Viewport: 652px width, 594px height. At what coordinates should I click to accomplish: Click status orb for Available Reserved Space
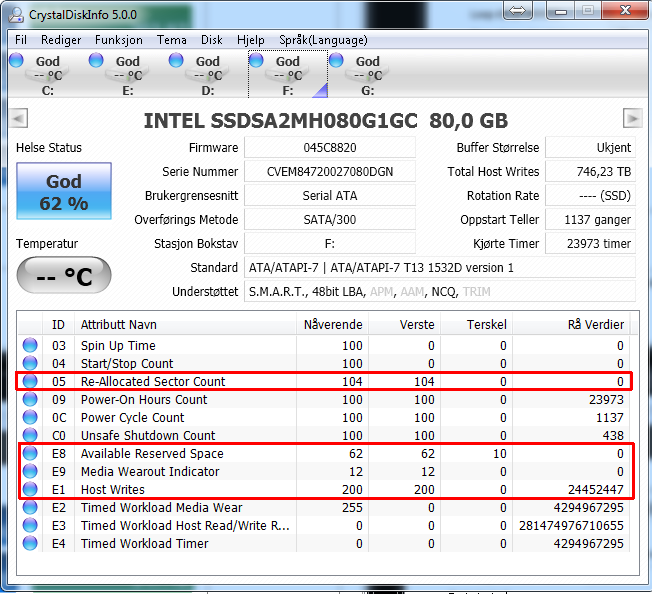point(30,453)
